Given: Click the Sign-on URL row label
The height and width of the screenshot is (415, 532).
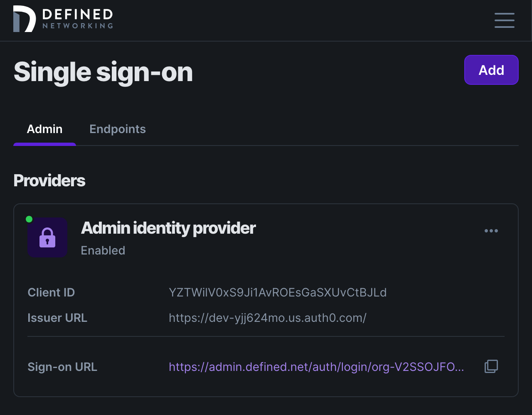Looking at the screenshot, I should (x=62, y=367).
